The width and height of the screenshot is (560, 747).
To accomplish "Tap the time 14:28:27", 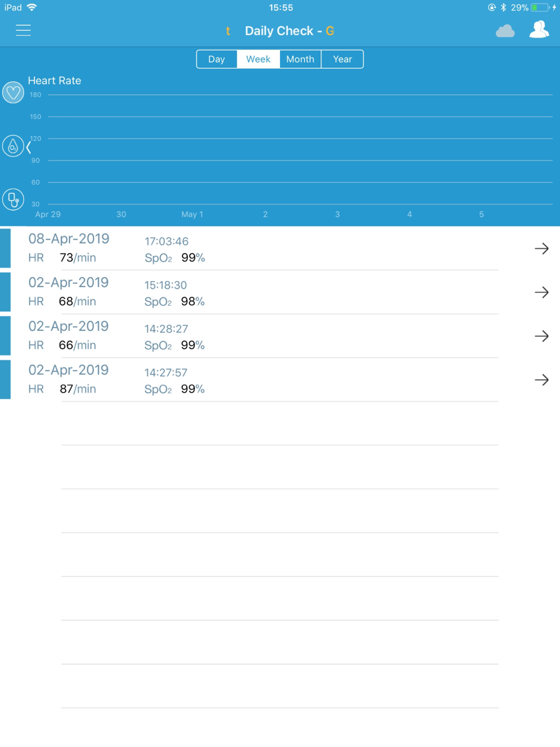I will click(x=166, y=329).
